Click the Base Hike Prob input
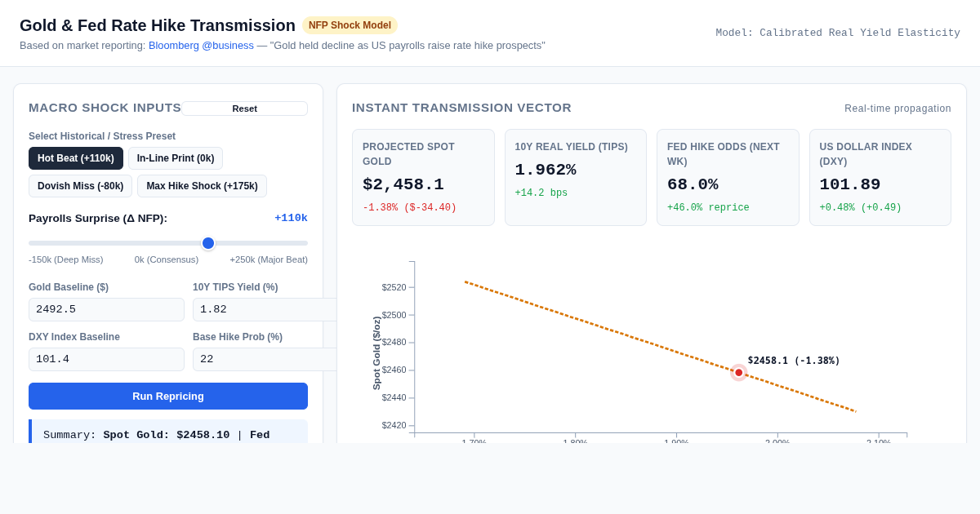980x514 pixels. coord(265,359)
